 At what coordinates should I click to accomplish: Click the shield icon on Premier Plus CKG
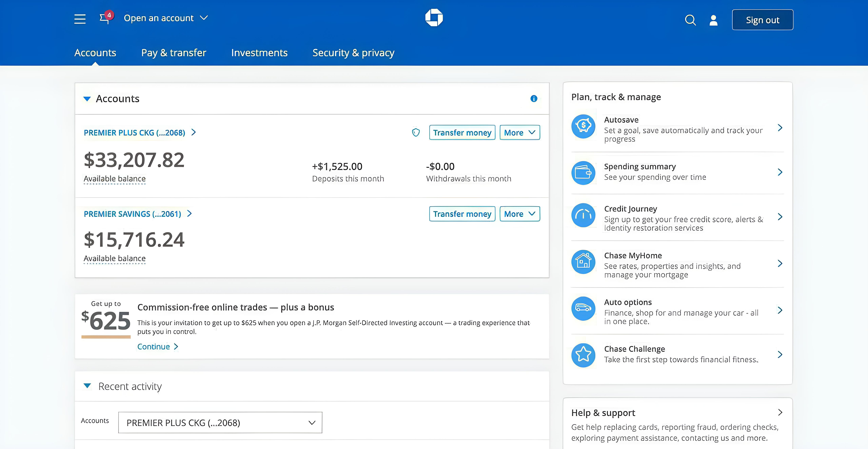click(416, 132)
